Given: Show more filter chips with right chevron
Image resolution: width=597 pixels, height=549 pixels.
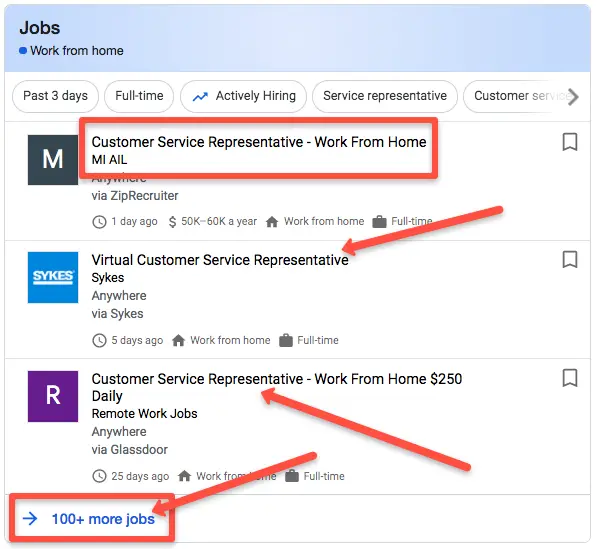Looking at the screenshot, I should click(573, 96).
